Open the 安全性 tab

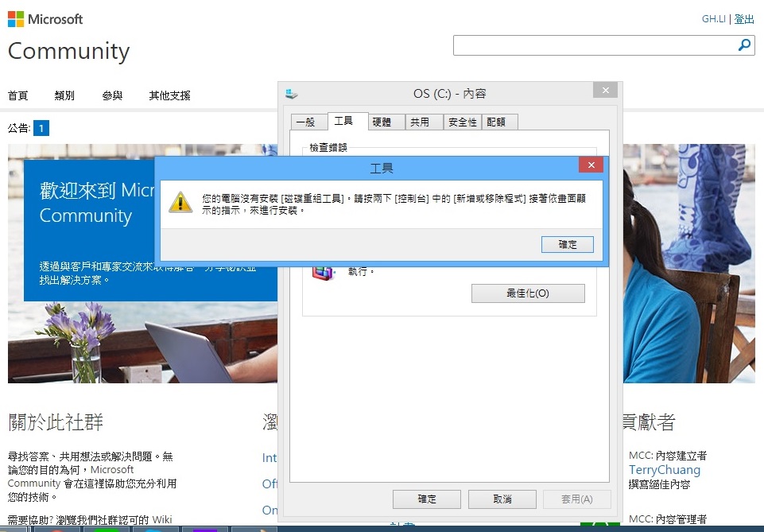[463, 122]
